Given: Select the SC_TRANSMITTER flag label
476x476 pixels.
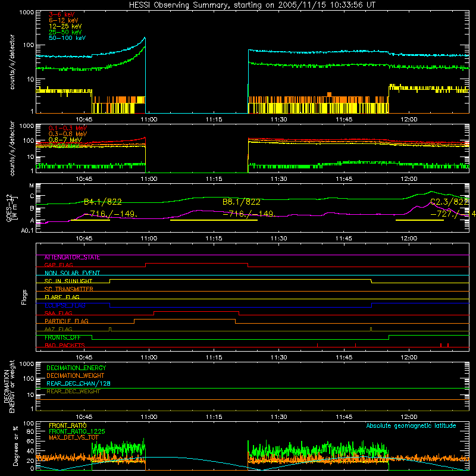Looking at the screenshot, I should pos(68,289).
